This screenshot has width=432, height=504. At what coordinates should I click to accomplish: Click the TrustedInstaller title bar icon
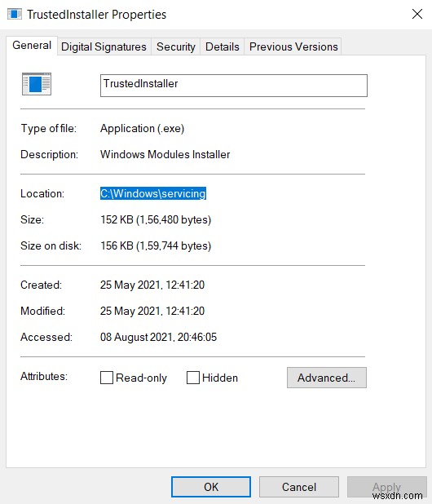click(15, 15)
